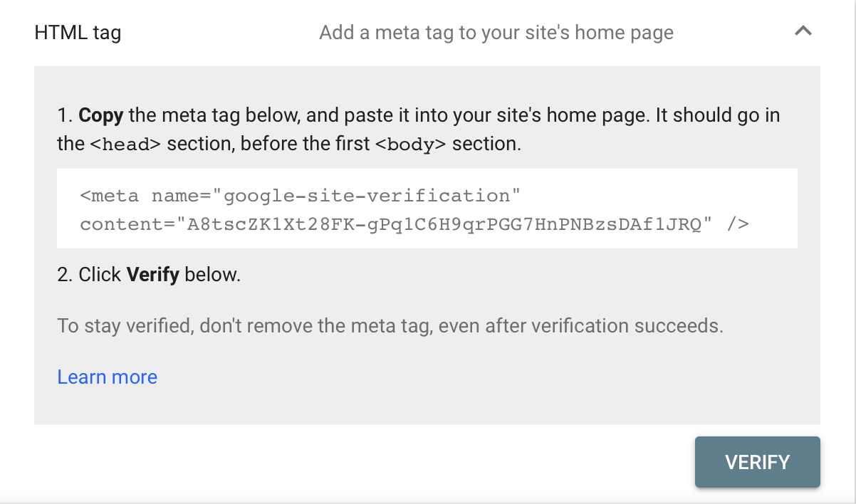Image resolution: width=856 pixels, height=504 pixels.
Task: Click the 'Add a meta tag' description
Action: tap(496, 33)
